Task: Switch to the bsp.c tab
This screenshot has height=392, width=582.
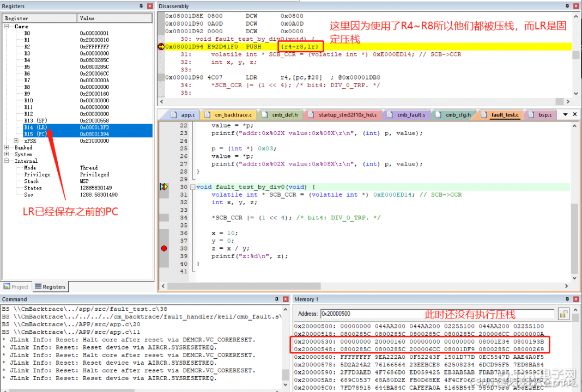Action: point(541,115)
